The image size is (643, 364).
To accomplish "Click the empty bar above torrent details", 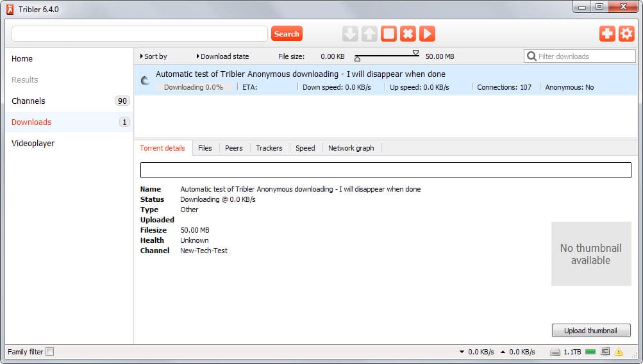I will point(385,170).
